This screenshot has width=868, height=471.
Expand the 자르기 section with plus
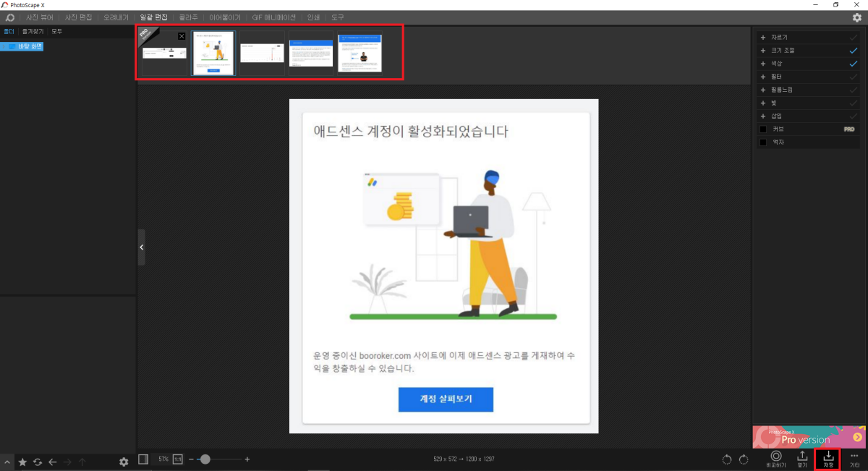[763, 37]
